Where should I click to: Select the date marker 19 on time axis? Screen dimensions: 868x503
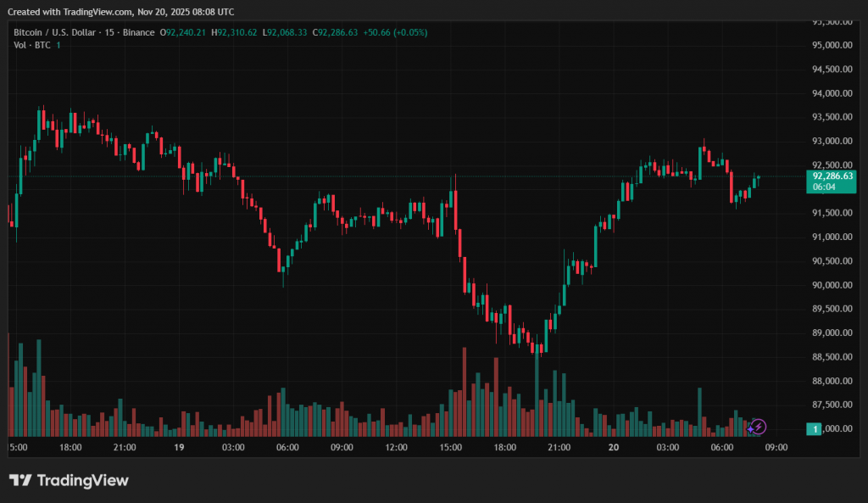[179, 447]
